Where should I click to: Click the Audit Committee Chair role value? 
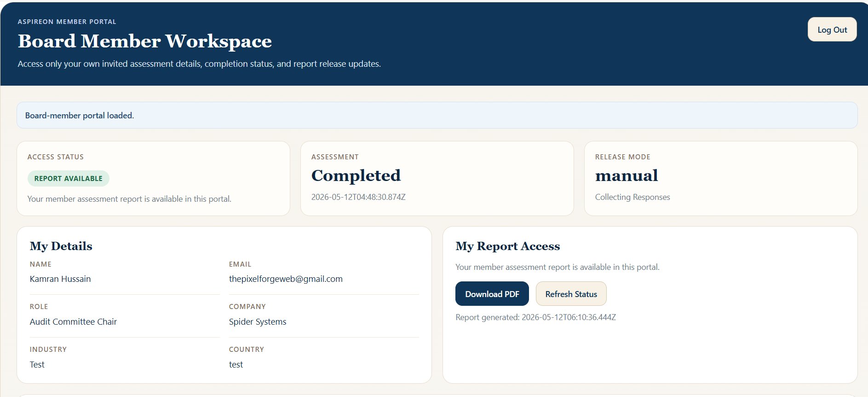tap(73, 322)
